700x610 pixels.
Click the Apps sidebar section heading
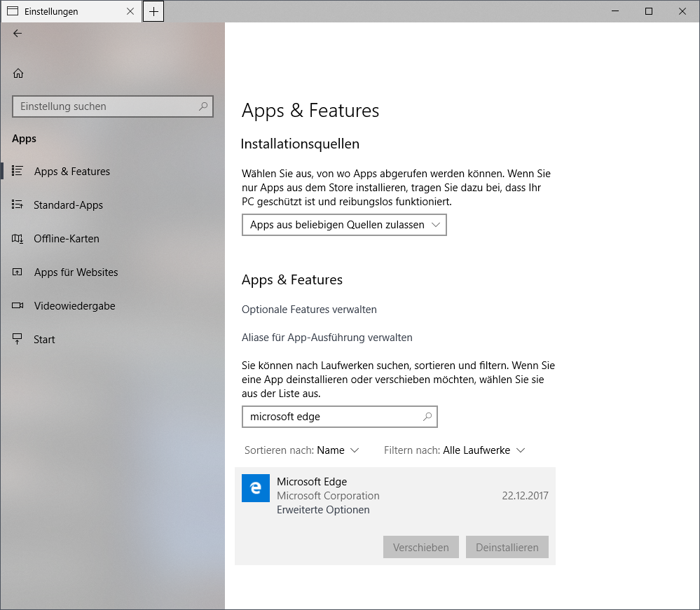pyautogui.click(x=24, y=139)
